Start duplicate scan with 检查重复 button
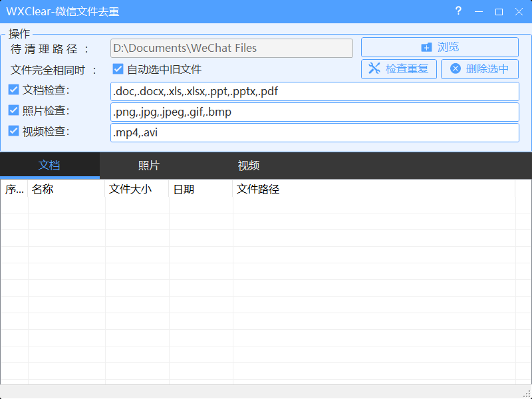This screenshot has height=399, width=532. [x=399, y=69]
